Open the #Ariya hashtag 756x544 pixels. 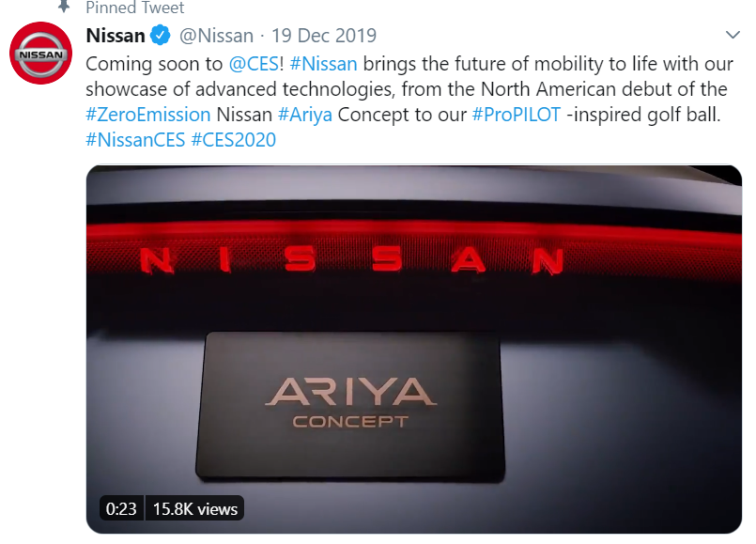pos(305,115)
